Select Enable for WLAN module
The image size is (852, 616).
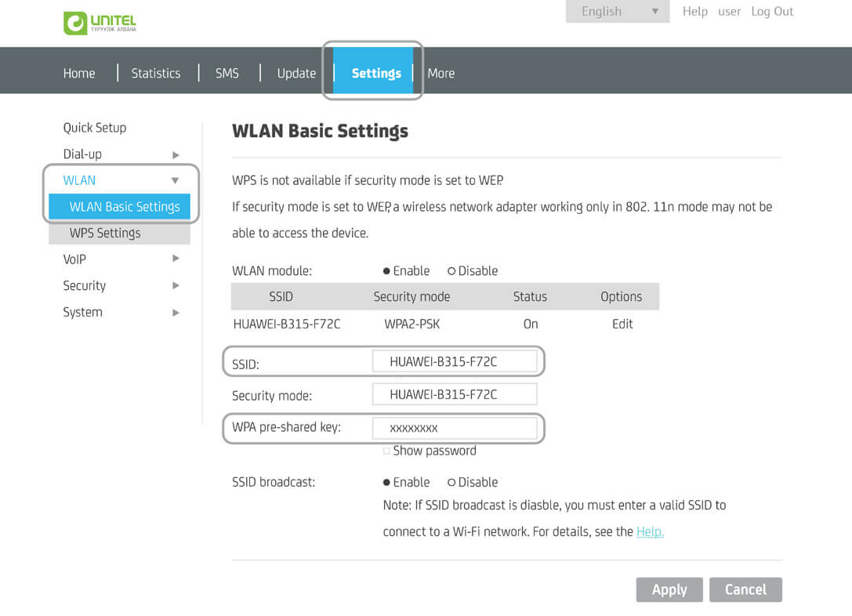coord(387,271)
